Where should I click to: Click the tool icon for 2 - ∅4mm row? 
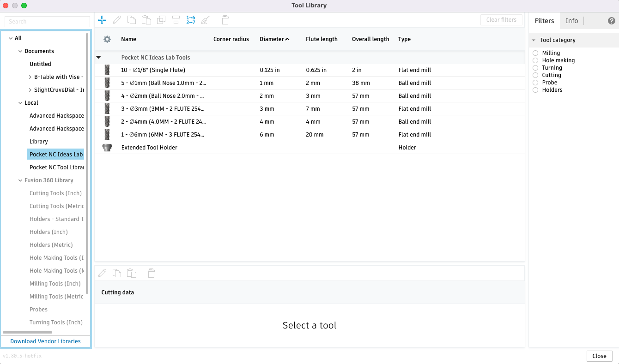point(107,122)
